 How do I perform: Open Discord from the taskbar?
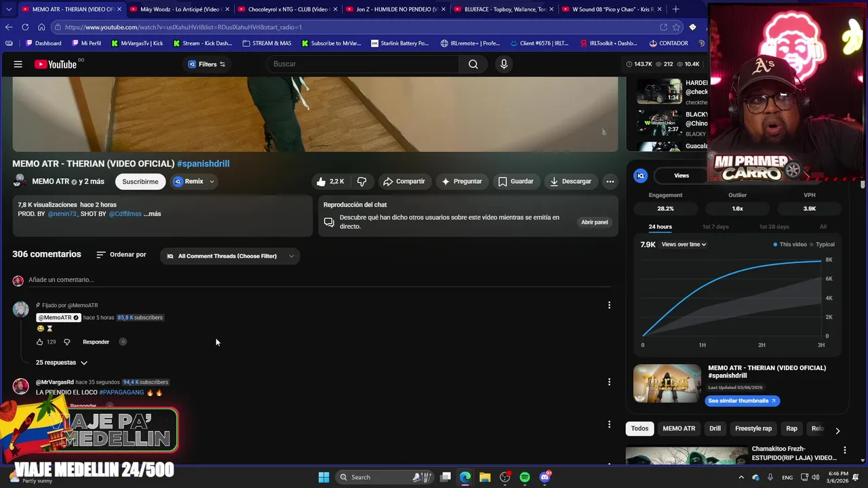(x=545, y=477)
